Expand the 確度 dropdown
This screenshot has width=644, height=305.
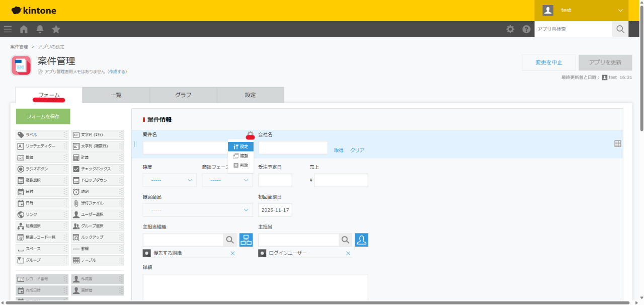(170, 180)
